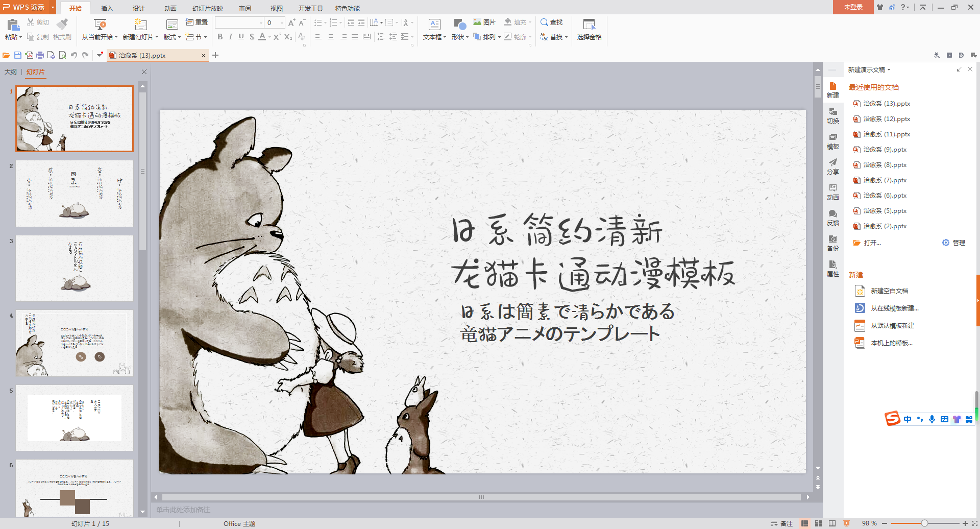Screen dimensions: 980x529
Task: Expand the 新建演示文稿 pane title dropdown
Action: (x=889, y=70)
